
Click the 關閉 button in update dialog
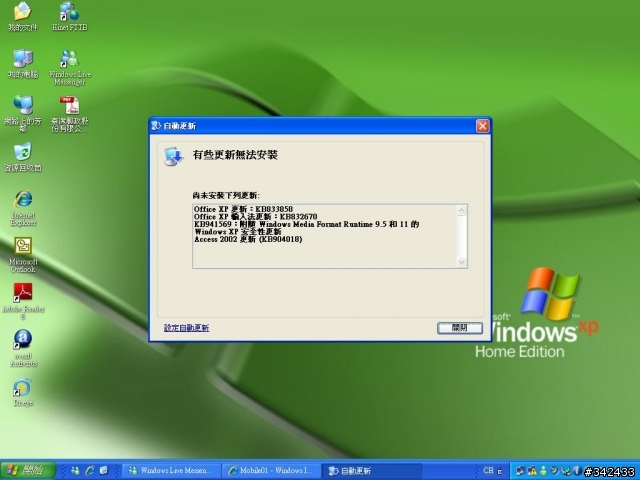tap(460, 328)
